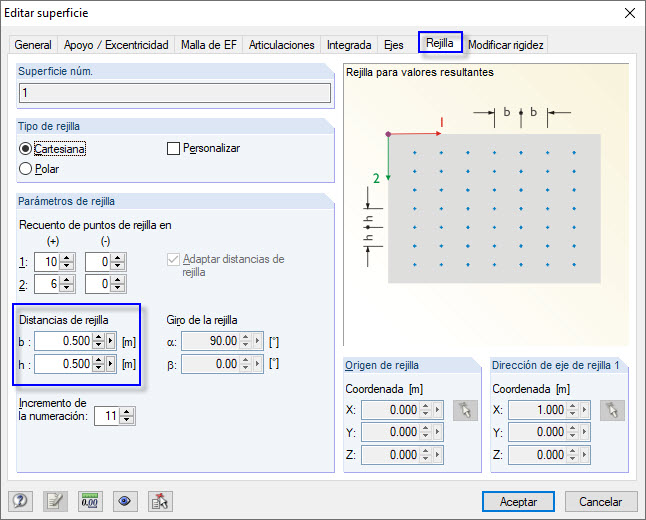Click the Origen de rejilla X field
This screenshot has height=520, width=646.
tap(390, 410)
